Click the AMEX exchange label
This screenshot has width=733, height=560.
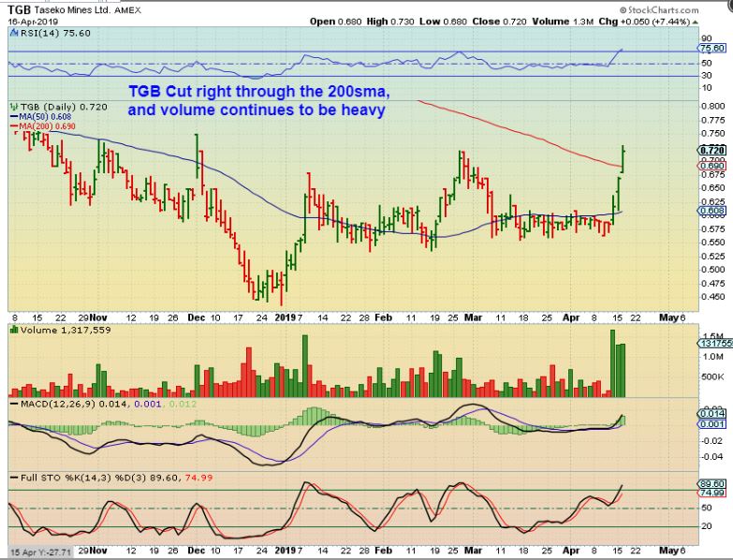tap(127, 9)
